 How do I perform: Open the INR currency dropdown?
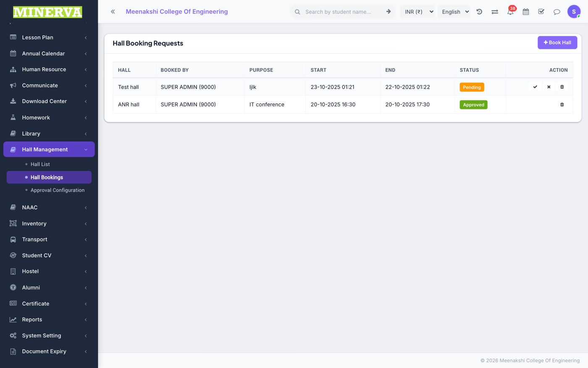point(418,12)
